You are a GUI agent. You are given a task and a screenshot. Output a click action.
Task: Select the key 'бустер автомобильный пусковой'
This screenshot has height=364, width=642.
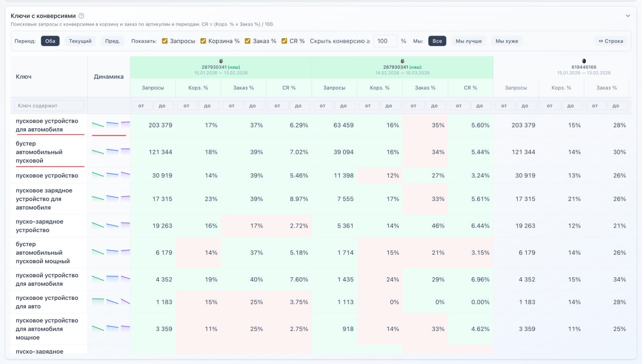[x=39, y=152]
